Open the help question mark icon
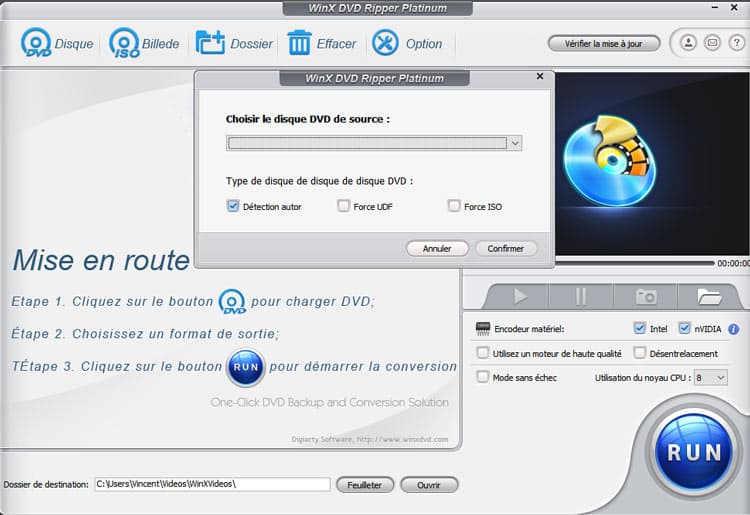Screen dimensions: 750x515 pos(737,43)
